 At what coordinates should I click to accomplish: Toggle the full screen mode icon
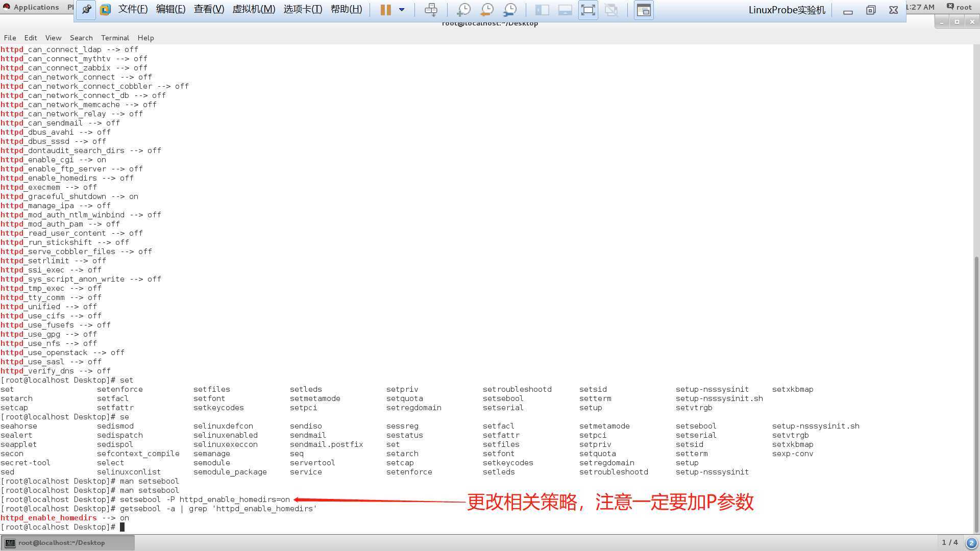coord(588,10)
